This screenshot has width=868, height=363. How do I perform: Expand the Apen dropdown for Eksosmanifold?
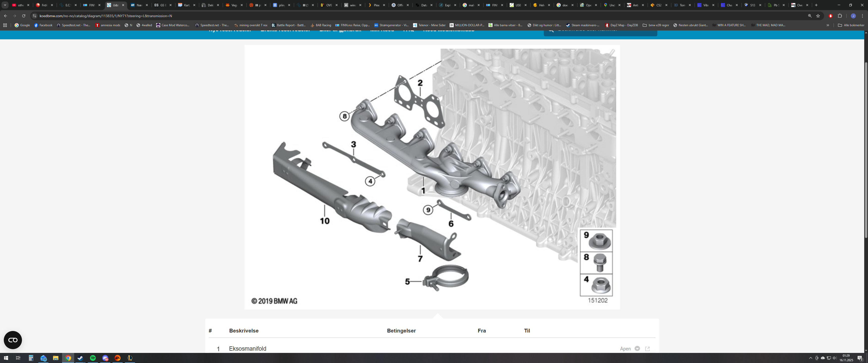(637, 349)
